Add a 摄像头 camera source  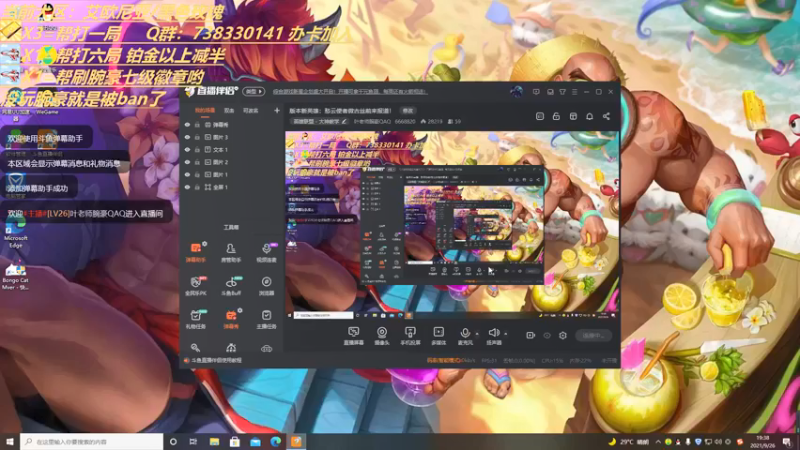[x=382, y=336]
